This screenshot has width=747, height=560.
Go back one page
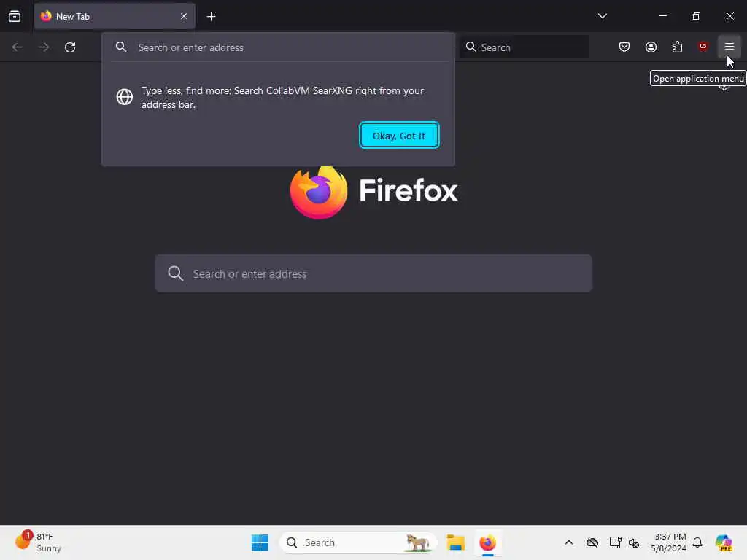point(18,47)
